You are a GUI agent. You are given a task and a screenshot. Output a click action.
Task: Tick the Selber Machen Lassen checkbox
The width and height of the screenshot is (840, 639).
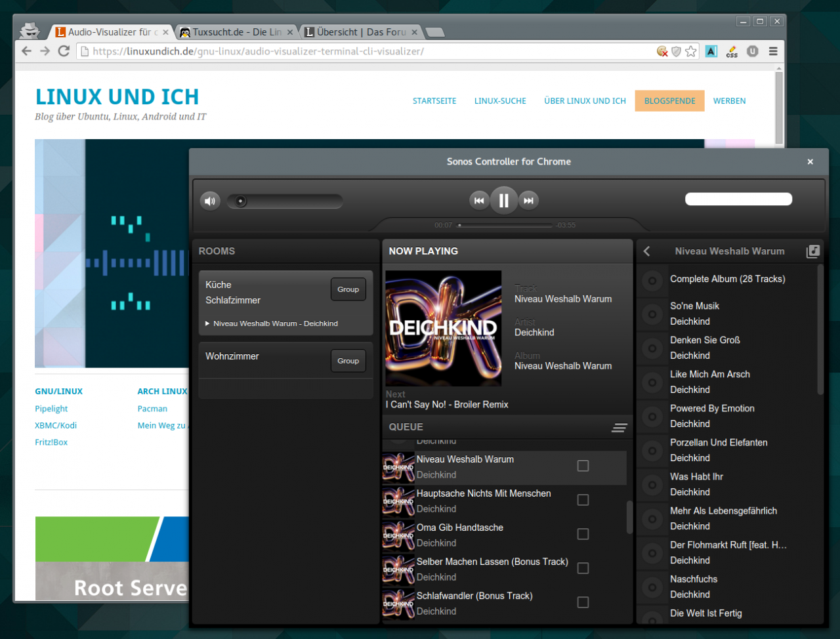(583, 568)
